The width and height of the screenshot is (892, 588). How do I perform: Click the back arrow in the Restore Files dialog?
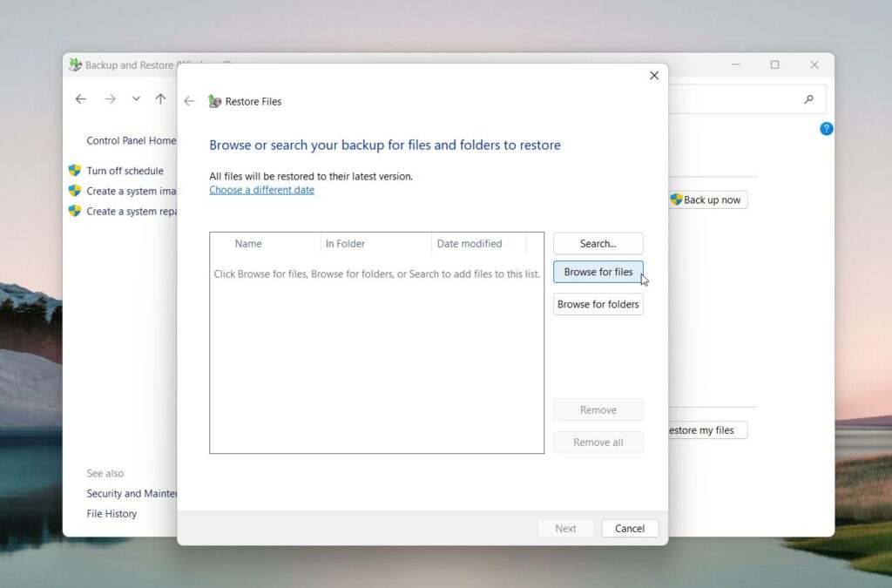point(190,101)
